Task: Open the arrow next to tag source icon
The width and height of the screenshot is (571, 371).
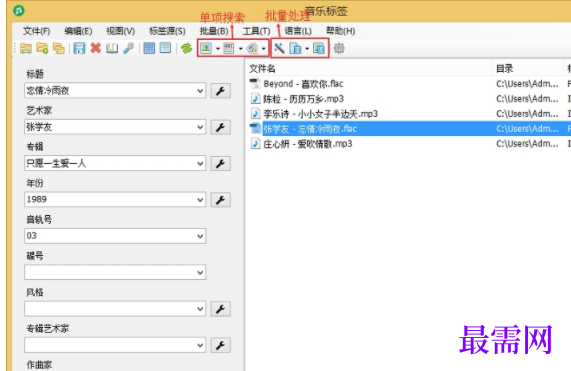Action: click(263, 48)
